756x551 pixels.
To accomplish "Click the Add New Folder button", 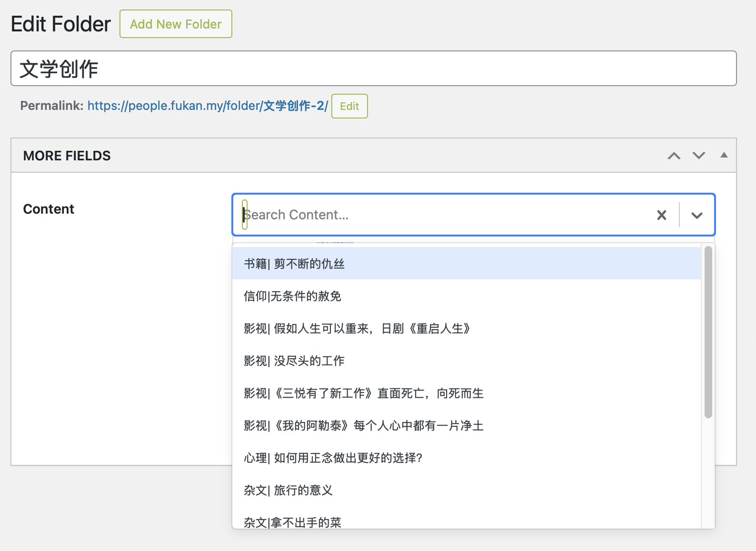I will [176, 24].
